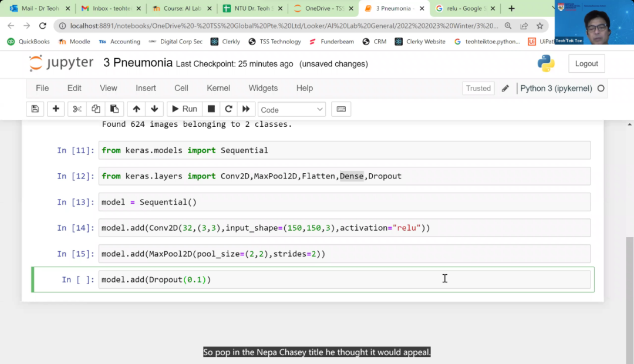The image size is (634, 364).
Task: Open the Clerky Website bookmark
Action: coord(420,42)
